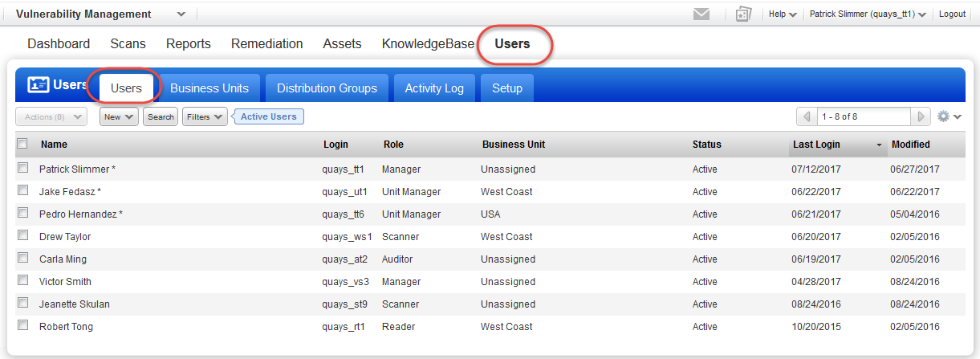Open the Activity Log tab
The height and width of the screenshot is (359, 980).
434,88
